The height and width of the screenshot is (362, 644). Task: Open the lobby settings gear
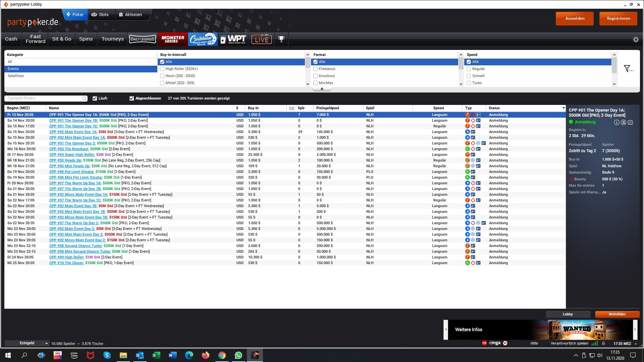(x=636, y=40)
